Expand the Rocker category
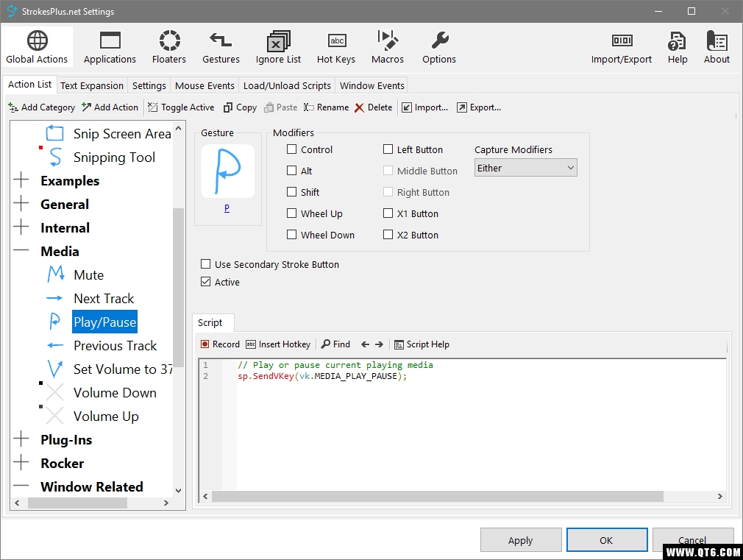The image size is (743, 560). [x=21, y=462]
